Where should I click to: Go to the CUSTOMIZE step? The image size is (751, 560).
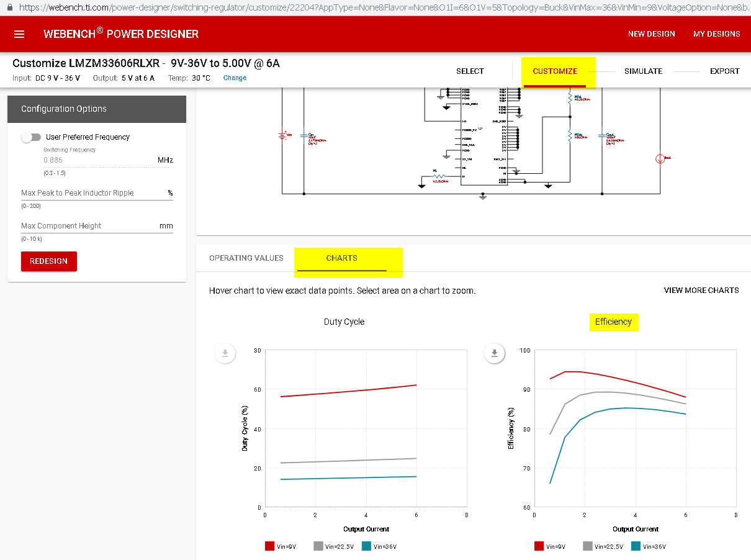coord(555,71)
